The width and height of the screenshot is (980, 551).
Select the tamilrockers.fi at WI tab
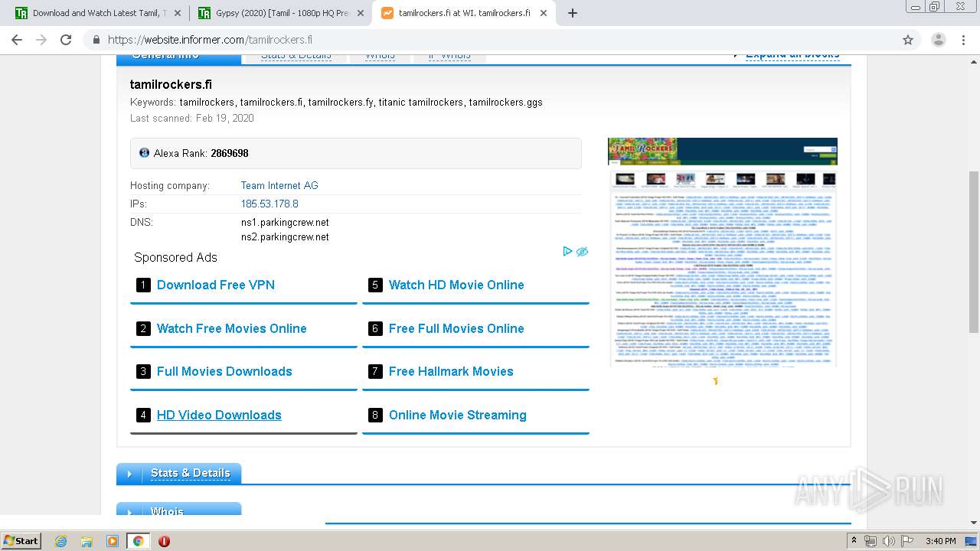[464, 13]
